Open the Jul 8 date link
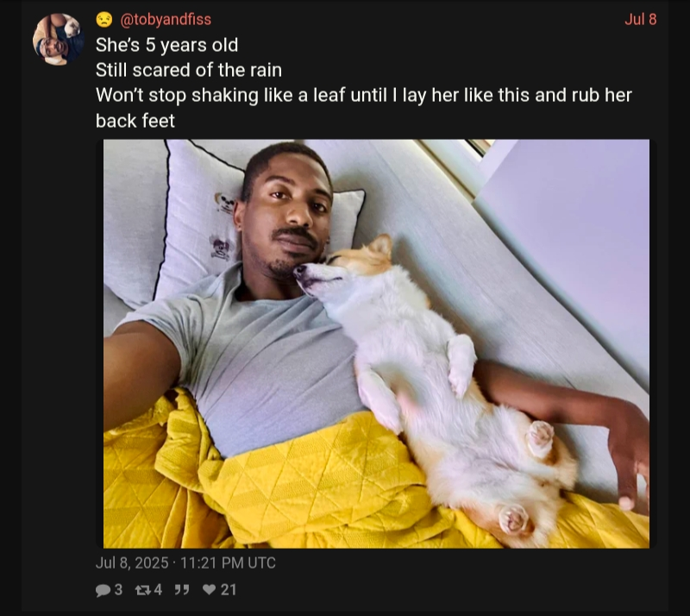This screenshot has width=690, height=616. pos(640,19)
